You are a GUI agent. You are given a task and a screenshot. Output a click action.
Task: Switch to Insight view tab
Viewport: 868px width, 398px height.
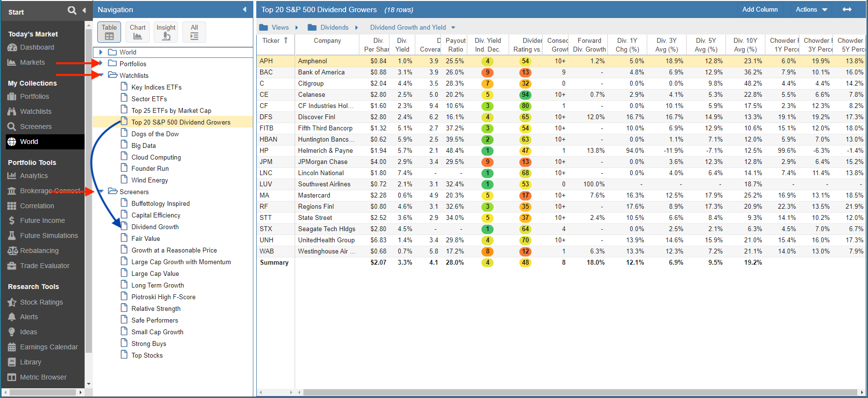click(166, 32)
